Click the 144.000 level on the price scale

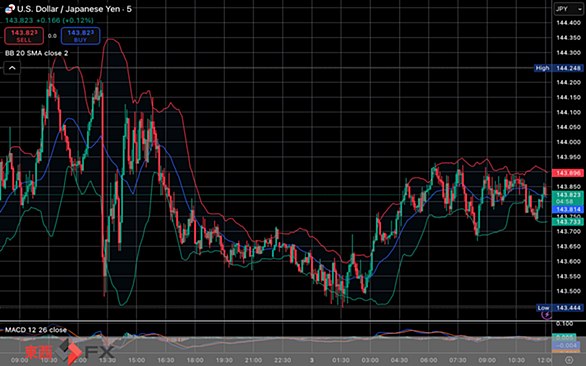point(568,142)
